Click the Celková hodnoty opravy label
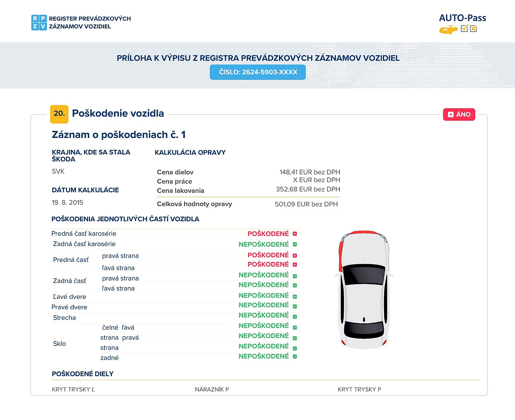Image resolution: width=515 pixels, height=420 pixels. click(x=194, y=204)
